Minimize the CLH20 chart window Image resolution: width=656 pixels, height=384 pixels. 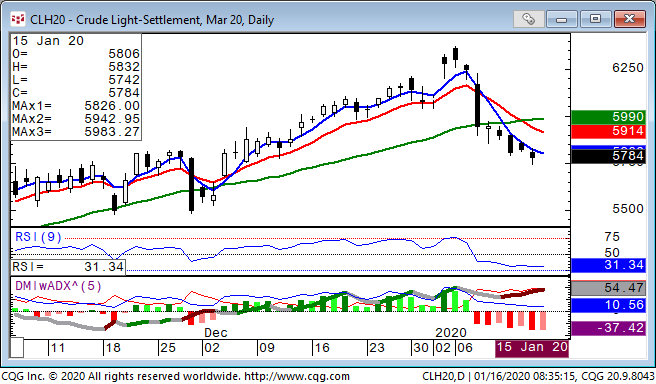pos(561,19)
